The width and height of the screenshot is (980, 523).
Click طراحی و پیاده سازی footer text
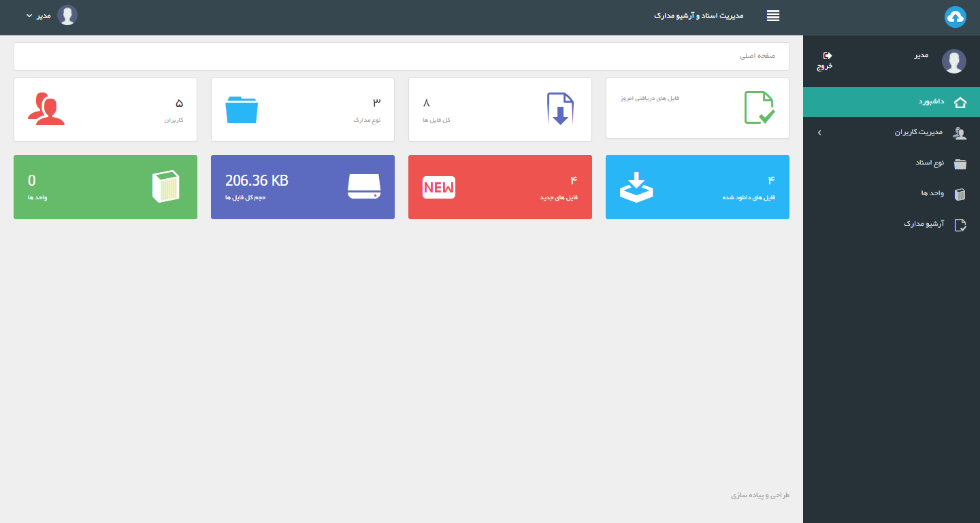760,496
